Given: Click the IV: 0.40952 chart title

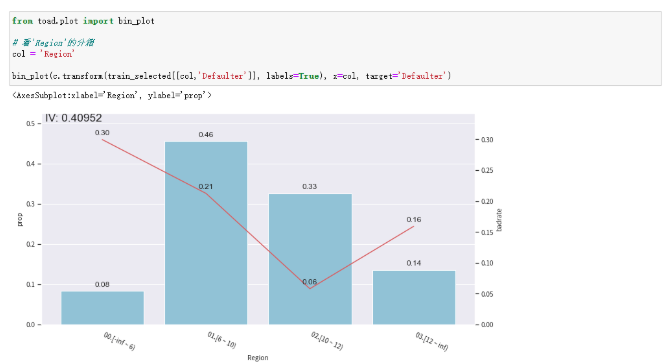Looking at the screenshot, I should tap(73, 118).
